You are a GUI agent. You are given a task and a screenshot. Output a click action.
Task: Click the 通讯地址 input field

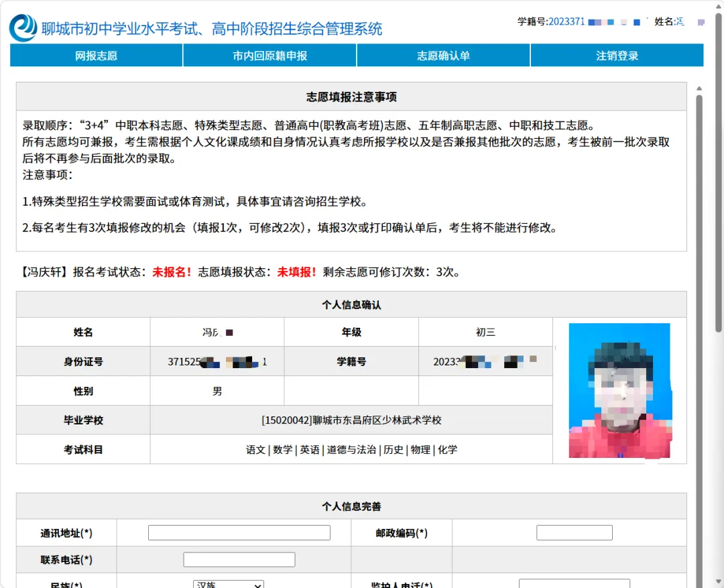tap(239, 532)
